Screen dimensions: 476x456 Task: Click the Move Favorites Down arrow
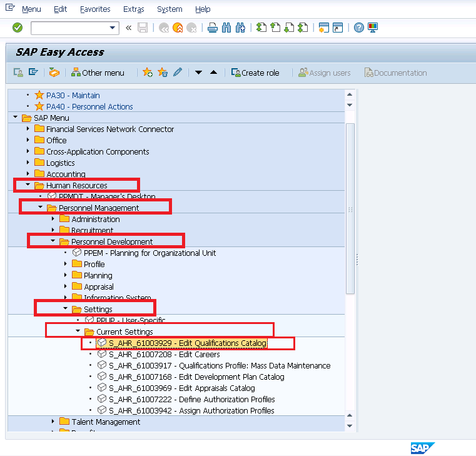click(198, 73)
